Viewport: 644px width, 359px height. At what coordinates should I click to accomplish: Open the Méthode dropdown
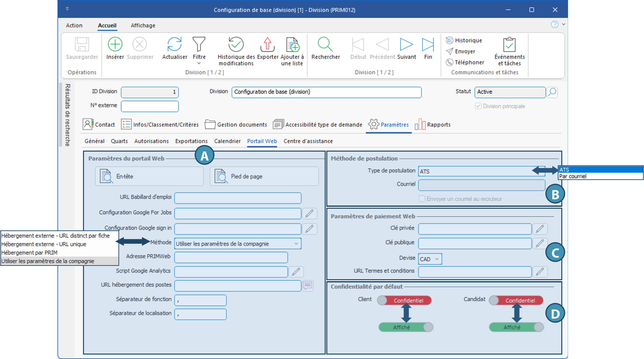click(x=296, y=244)
